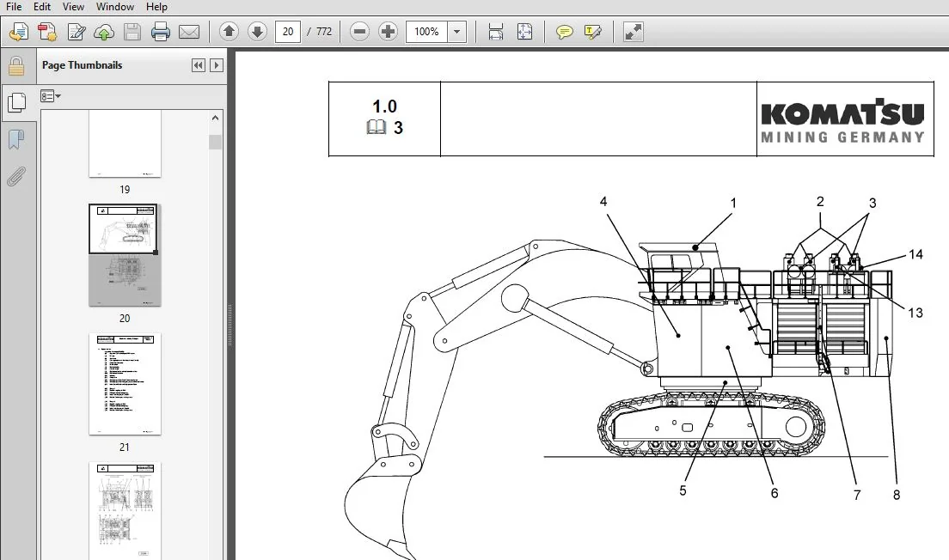Zoom out with the minus button
This screenshot has width=949, height=560.
[359, 32]
